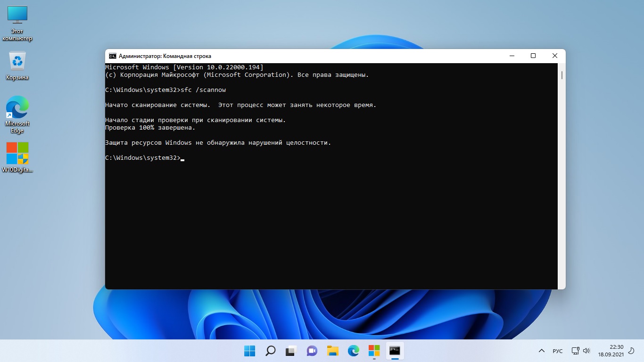Launch the Chat app from the taskbar
The image size is (644, 362).
312,351
